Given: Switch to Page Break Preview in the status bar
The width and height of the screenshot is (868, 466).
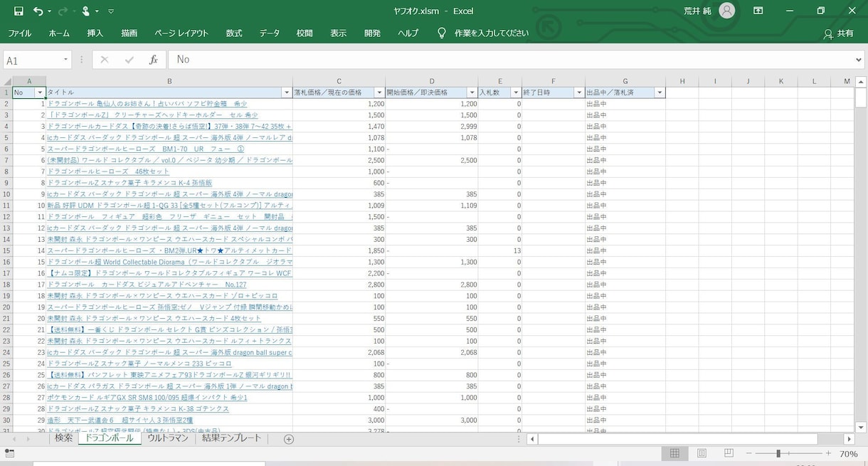Looking at the screenshot, I should coord(729,453).
